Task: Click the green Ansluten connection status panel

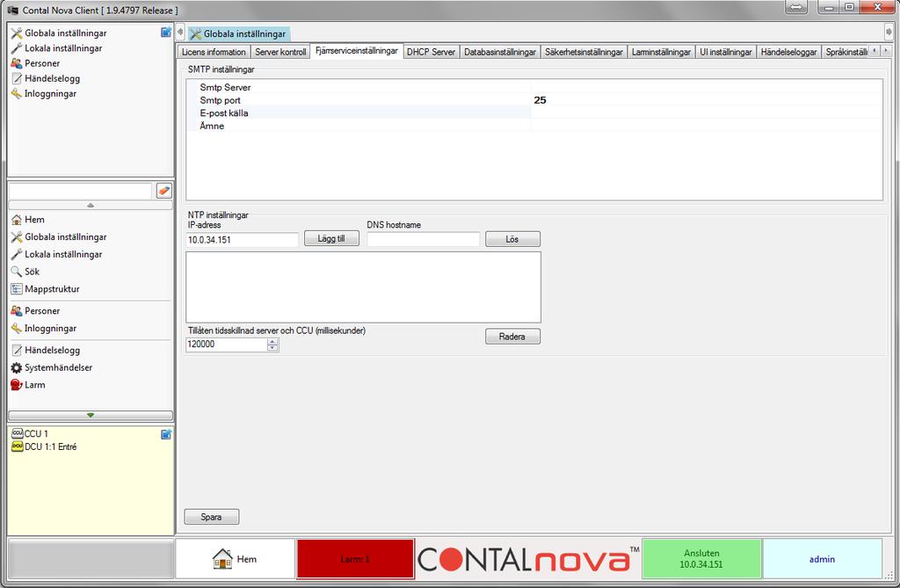Action: [x=701, y=559]
